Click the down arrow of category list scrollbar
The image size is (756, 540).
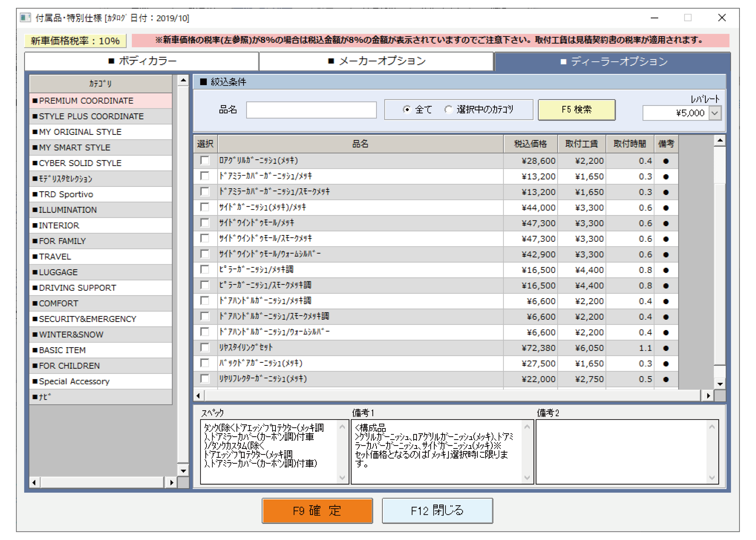(183, 471)
